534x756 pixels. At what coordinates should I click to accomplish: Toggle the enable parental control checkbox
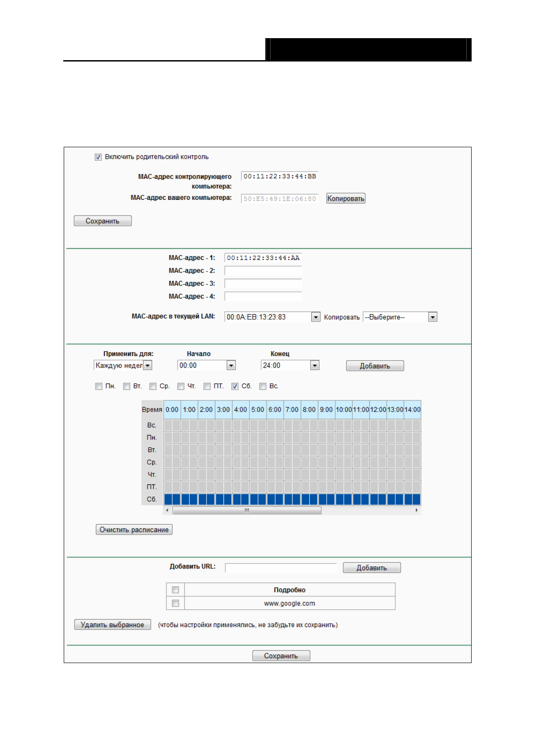tap(98, 157)
